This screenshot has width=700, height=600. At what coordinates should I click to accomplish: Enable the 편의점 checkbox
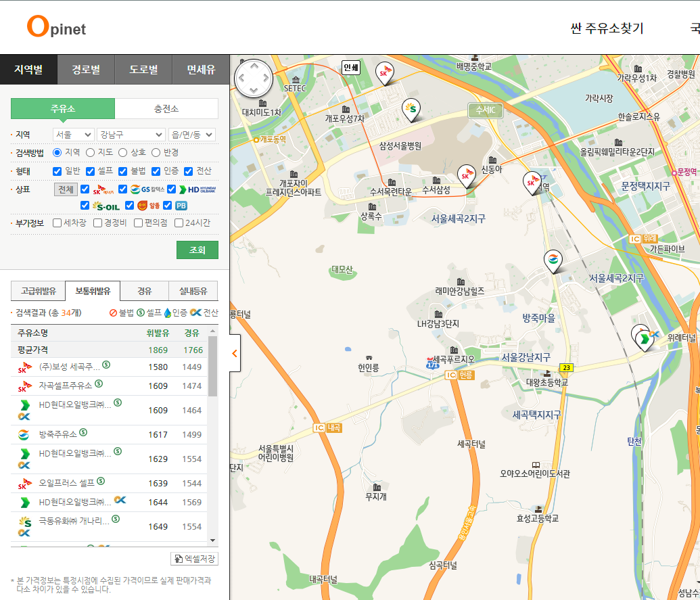(x=138, y=223)
